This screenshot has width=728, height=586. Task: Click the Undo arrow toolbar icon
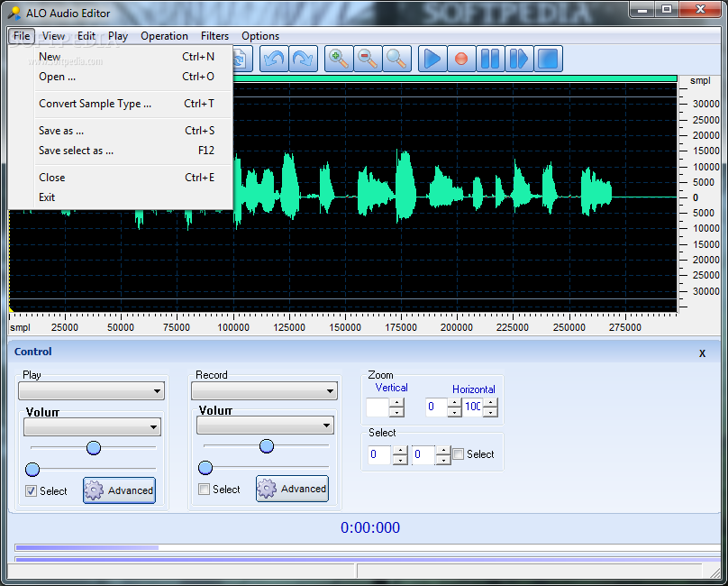[274, 60]
